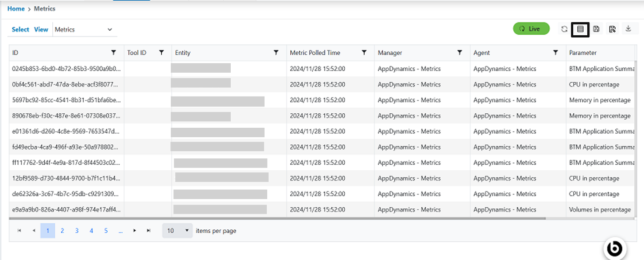The width and height of the screenshot is (644, 260).
Task: Open the column list icon
Action: point(580,29)
